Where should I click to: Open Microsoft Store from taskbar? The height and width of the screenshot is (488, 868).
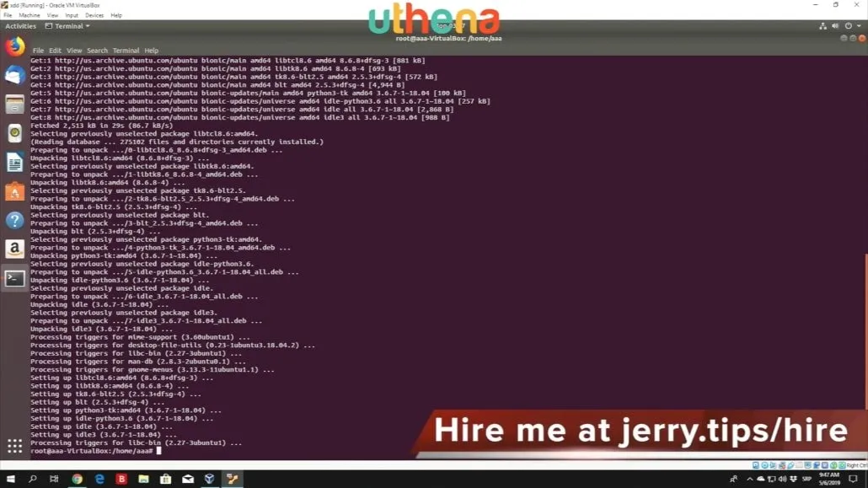165,479
